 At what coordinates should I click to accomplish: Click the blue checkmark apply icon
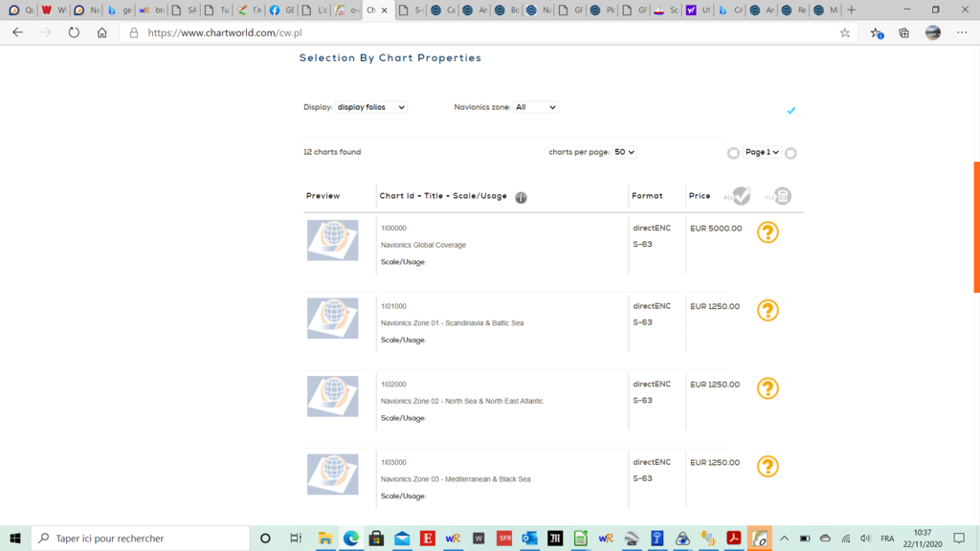pos(791,111)
